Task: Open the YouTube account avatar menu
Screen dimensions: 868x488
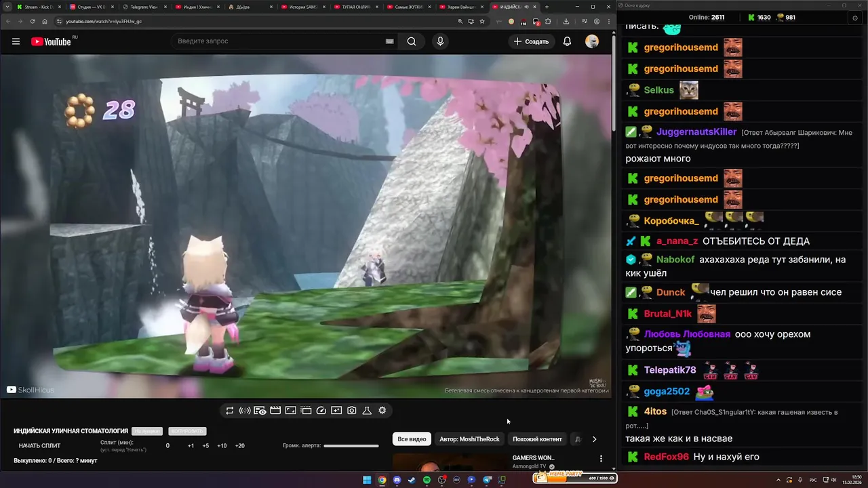Action: click(592, 41)
